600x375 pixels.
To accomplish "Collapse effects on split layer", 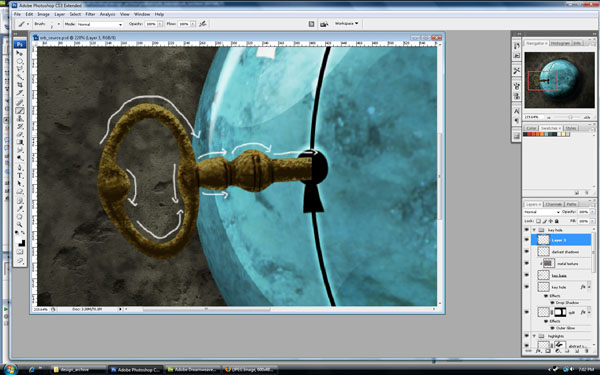I will 590,312.
